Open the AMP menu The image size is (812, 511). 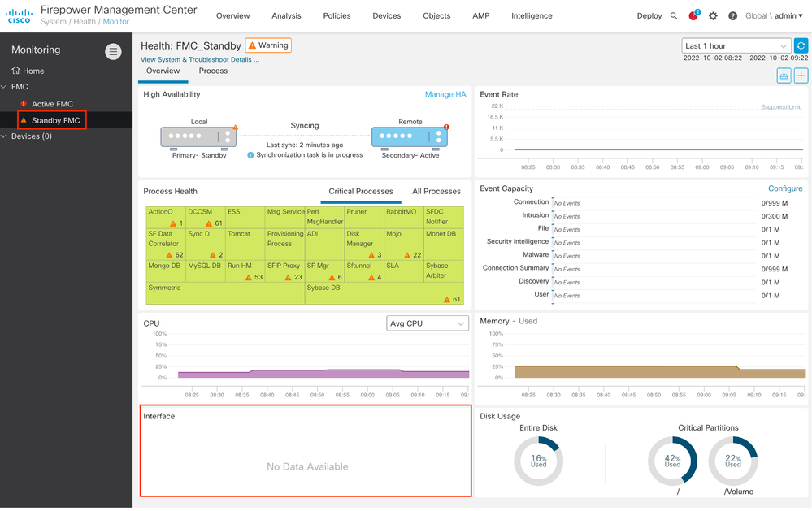481,16
